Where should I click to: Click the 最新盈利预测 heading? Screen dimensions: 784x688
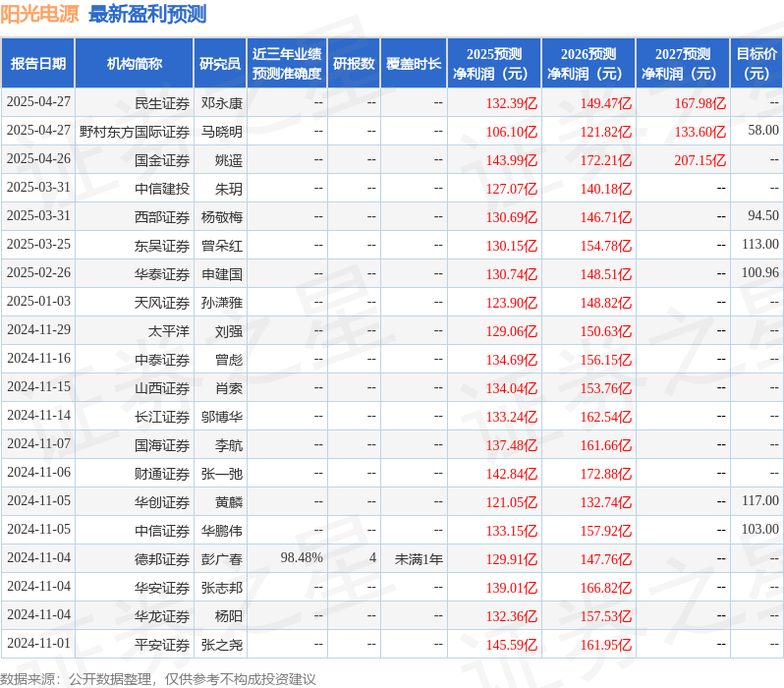[x=147, y=14]
